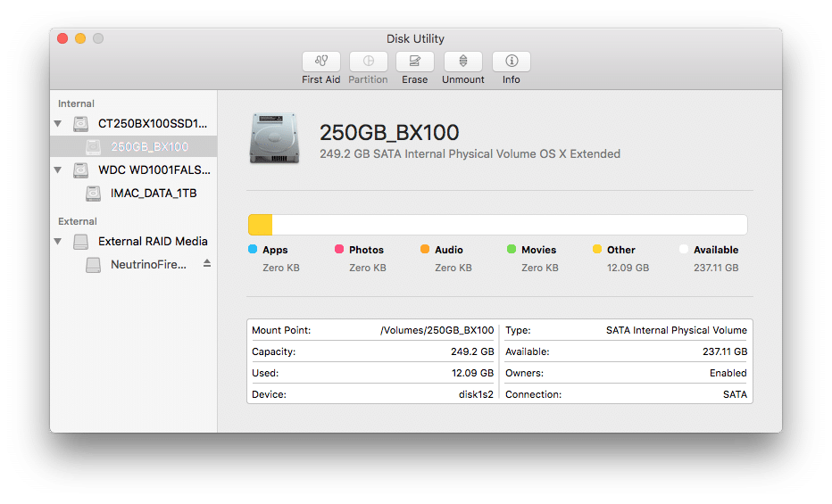Click the Partition toolbar icon
Image resolution: width=832 pixels, height=504 pixels.
point(368,62)
